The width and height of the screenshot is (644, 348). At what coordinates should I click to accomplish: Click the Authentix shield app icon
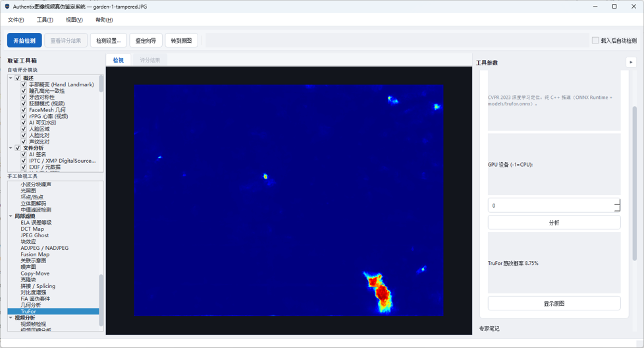point(7,7)
